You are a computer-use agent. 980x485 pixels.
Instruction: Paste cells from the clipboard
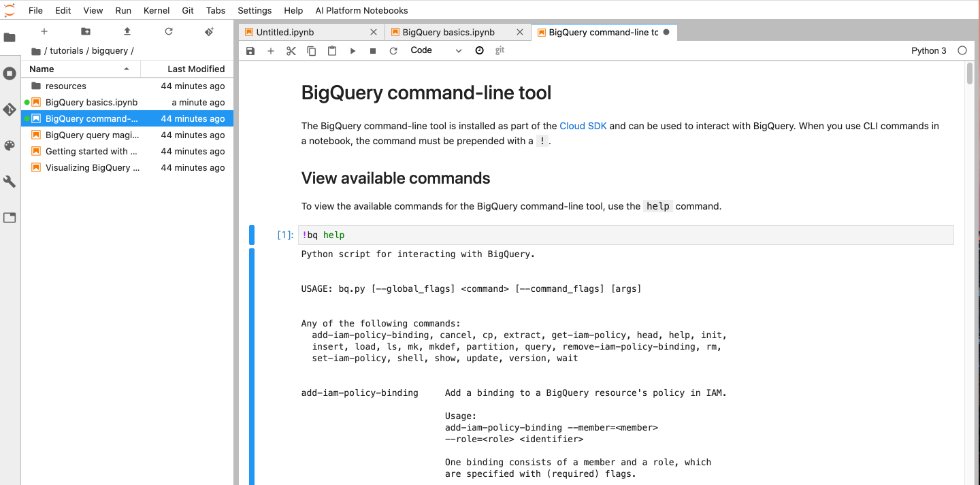click(x=332, y=51)
